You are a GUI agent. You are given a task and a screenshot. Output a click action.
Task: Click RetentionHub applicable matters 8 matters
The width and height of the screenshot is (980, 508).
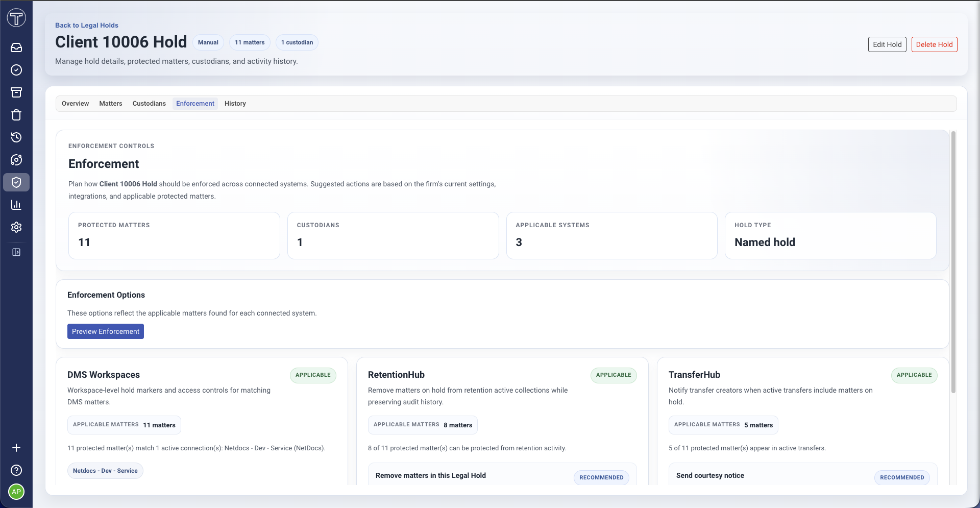[423, 425]
